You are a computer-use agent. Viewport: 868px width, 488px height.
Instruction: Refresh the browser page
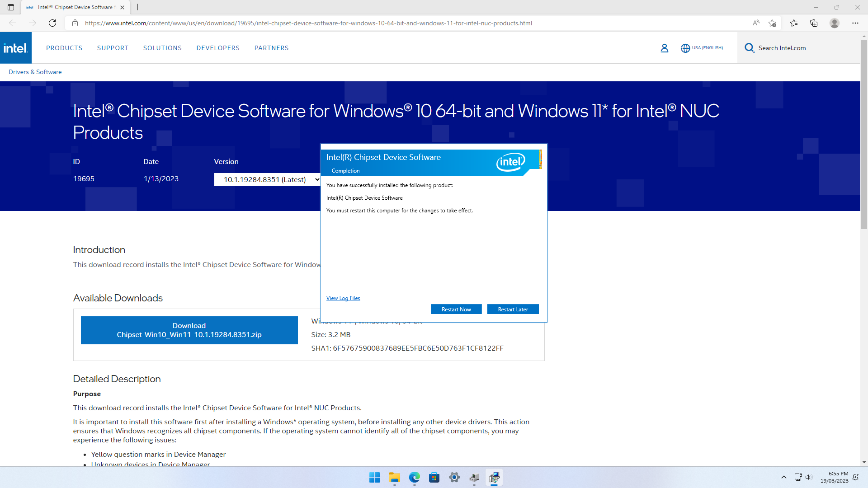click(x=52, y=23)
